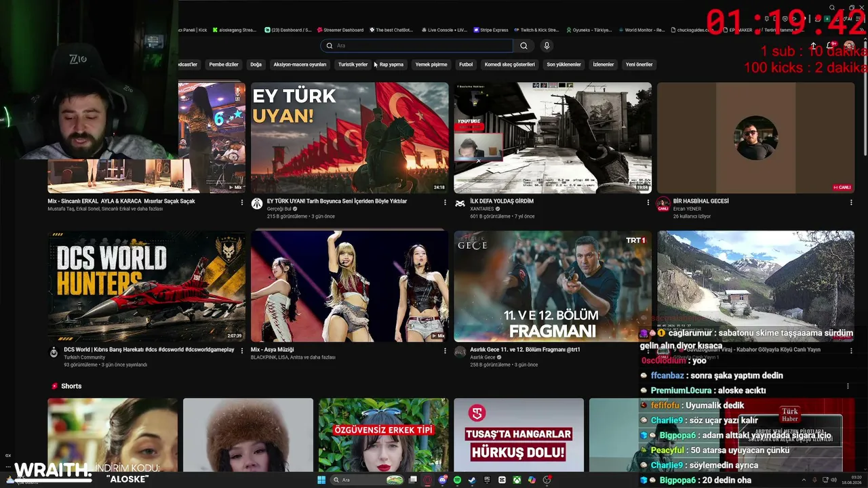This screenshot has height=488, width=868.
Task: Open XANTARES channel avatar
Action: (x=460, y=204)
